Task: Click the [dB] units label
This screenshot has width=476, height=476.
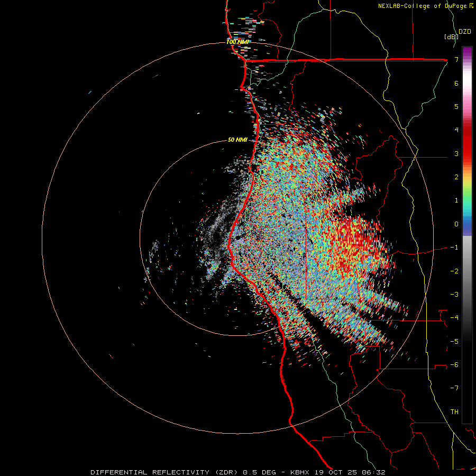Action: pos(451,36)
